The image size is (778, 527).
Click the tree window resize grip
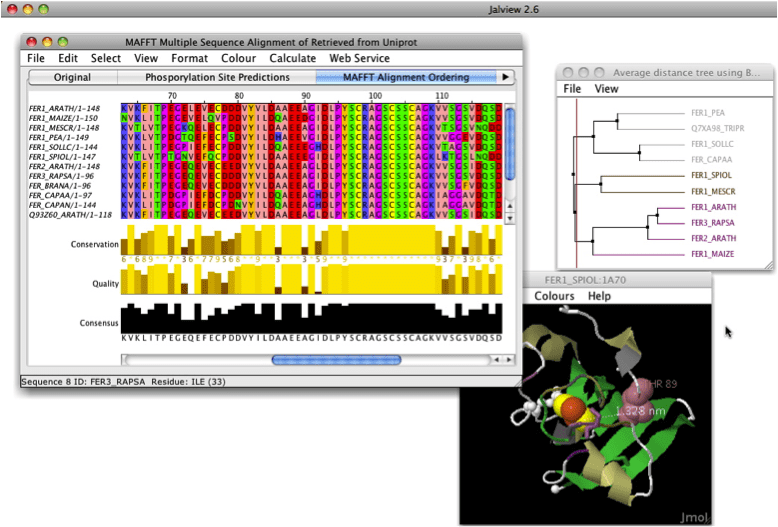(768, 265)
